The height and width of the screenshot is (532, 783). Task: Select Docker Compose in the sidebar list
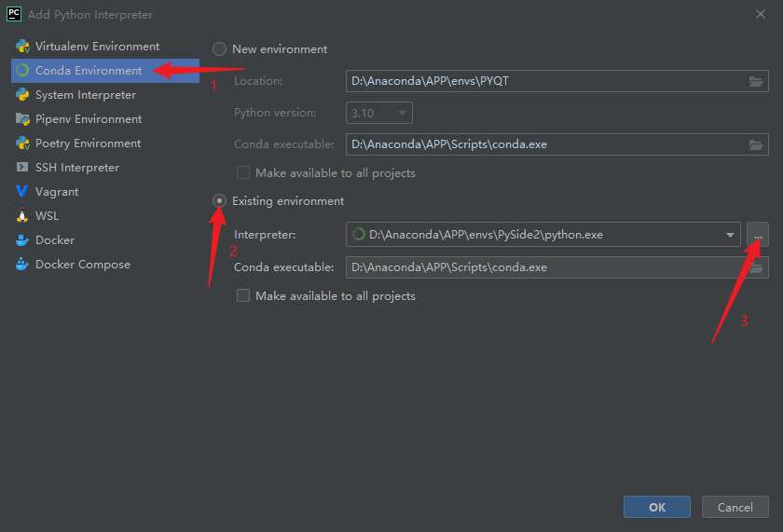point(104,264)
